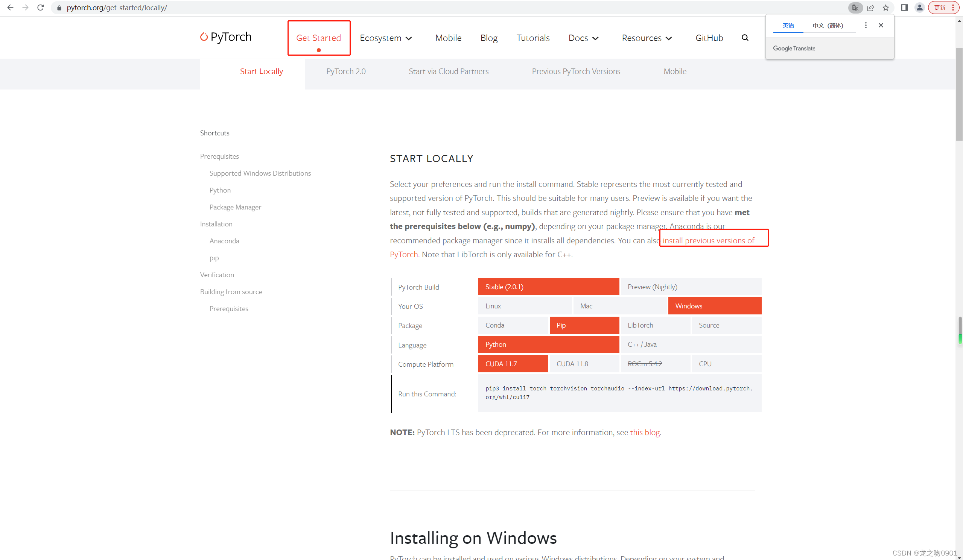Go to Supported Windows Distributions shortcut
Viewport: 963px width, 560px height.
click(260, 173)
